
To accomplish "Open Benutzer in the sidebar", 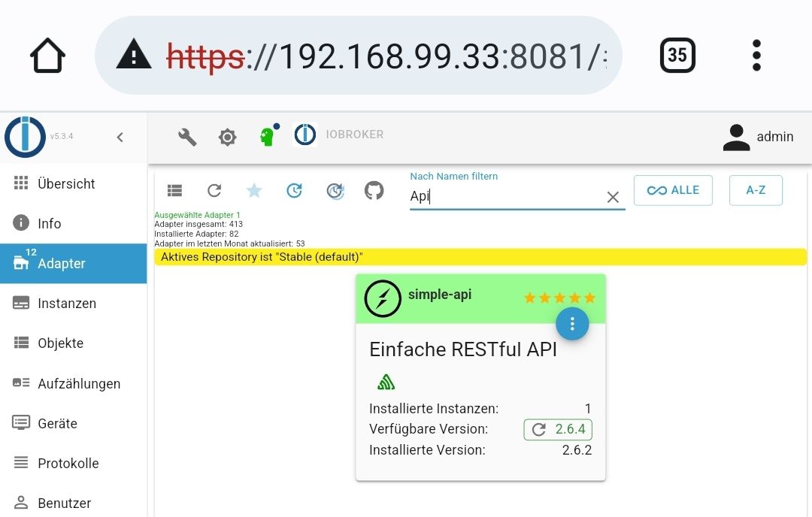I will tap(74, 503).
